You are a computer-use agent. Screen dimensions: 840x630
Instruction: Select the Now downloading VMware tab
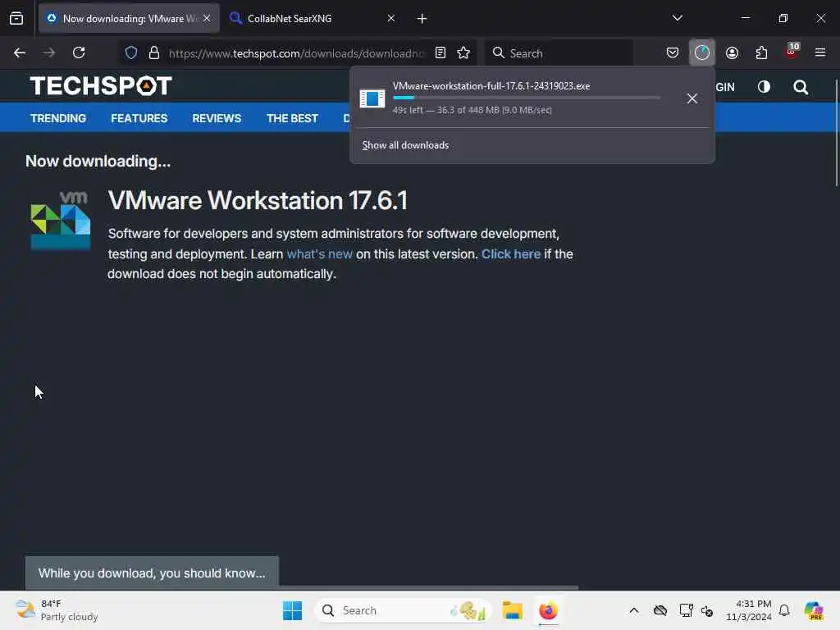click(x=129, y=18)
